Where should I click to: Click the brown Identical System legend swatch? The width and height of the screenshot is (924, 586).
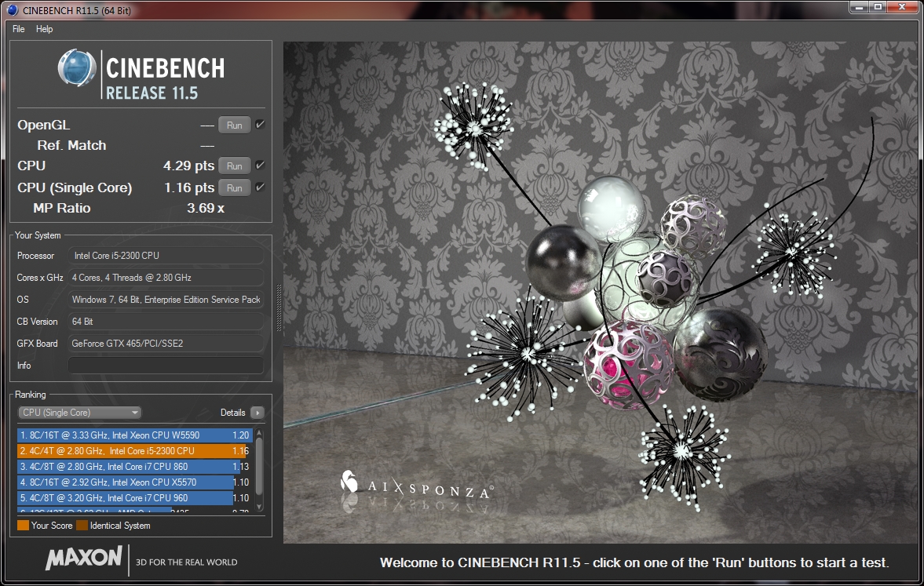[82, 526]
